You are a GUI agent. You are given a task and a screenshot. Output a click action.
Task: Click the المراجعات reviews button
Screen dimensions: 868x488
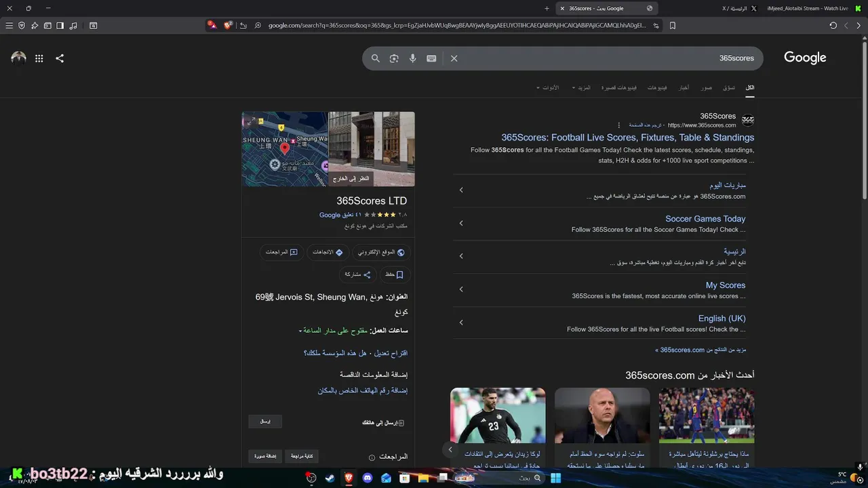[x=281, y=252]
